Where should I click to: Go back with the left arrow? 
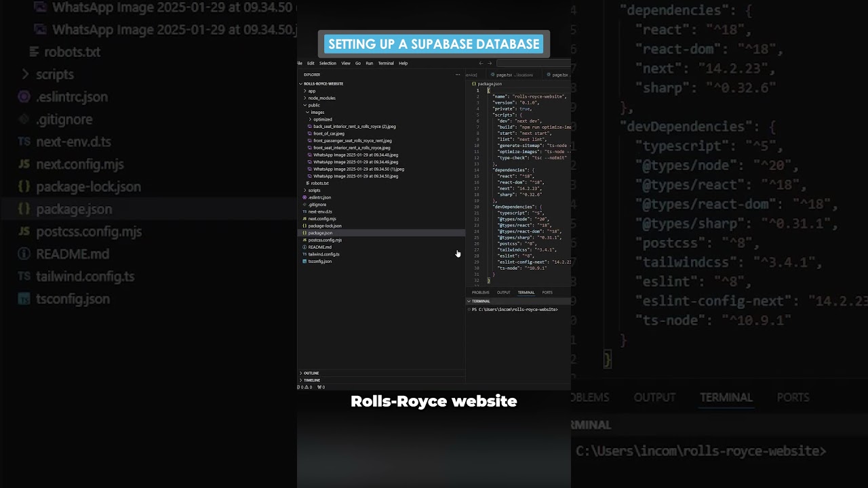tap(481, 63)
